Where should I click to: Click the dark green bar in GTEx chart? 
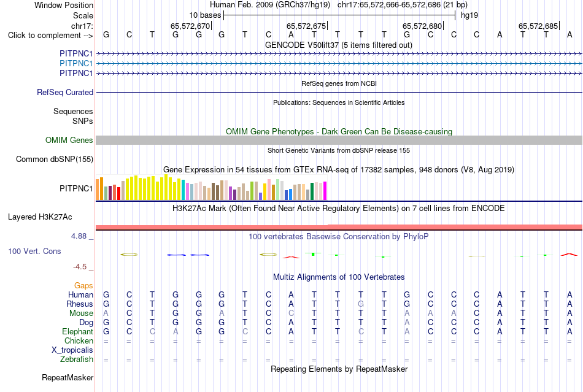312,191
